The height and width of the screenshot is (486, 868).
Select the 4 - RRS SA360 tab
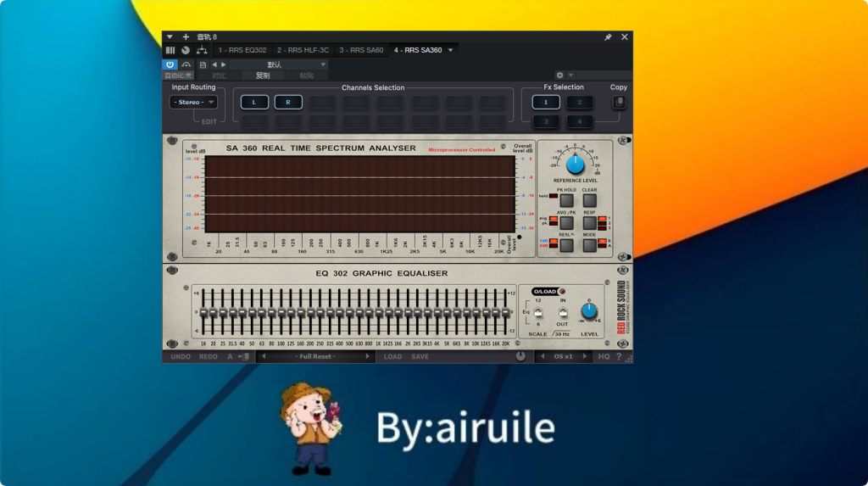click(418, 50)
